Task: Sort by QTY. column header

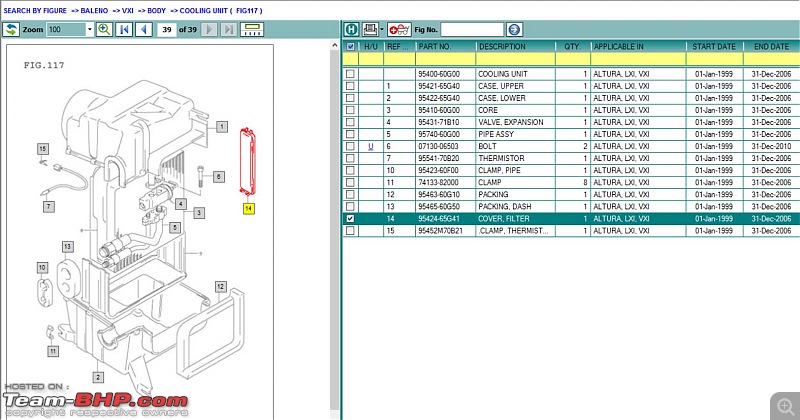Action: 572,46
